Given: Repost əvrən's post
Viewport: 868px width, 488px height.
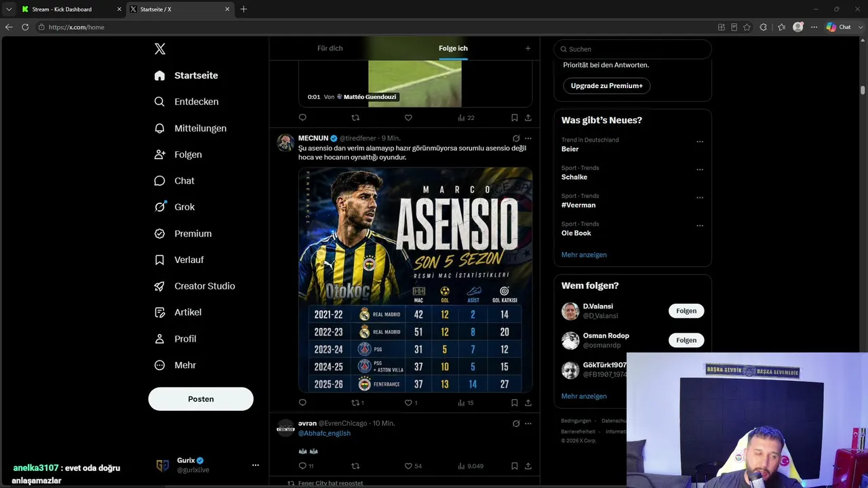Looking at the screenshot, I should [x=355, y=466].
